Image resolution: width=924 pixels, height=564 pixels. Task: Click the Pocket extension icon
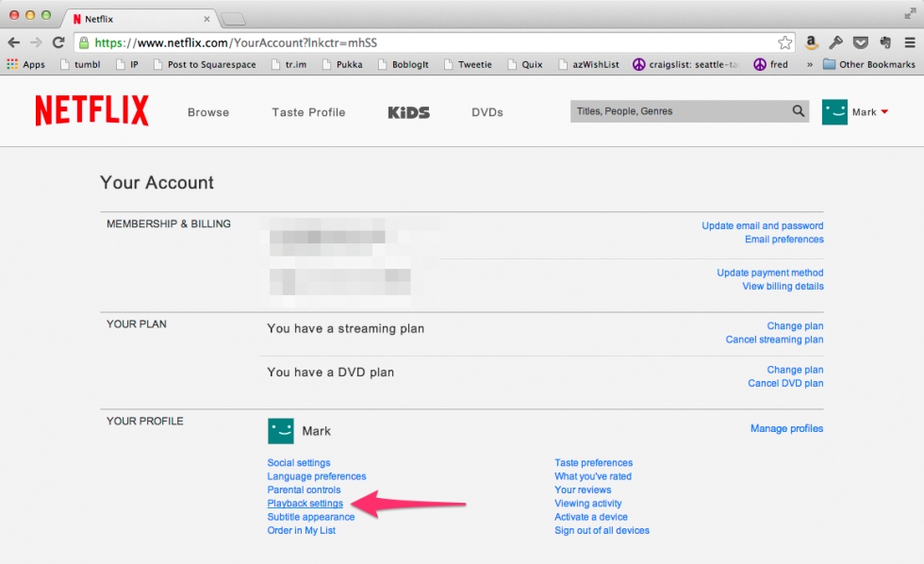(x=860, y=42)
